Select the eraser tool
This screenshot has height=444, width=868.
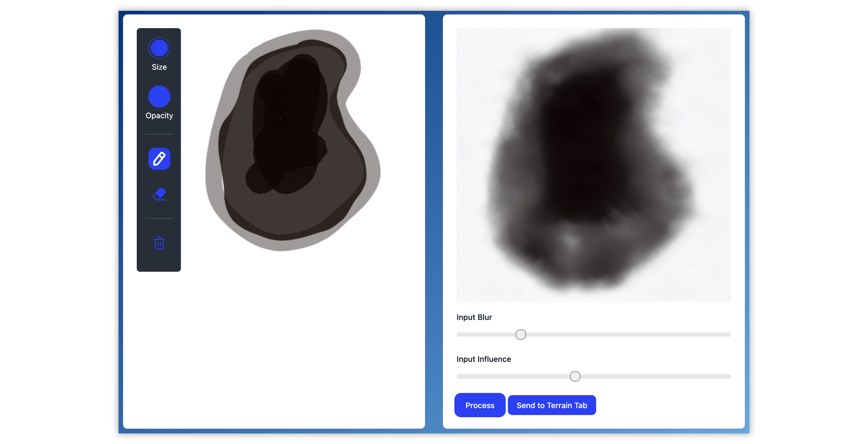(x=159, y=194)
